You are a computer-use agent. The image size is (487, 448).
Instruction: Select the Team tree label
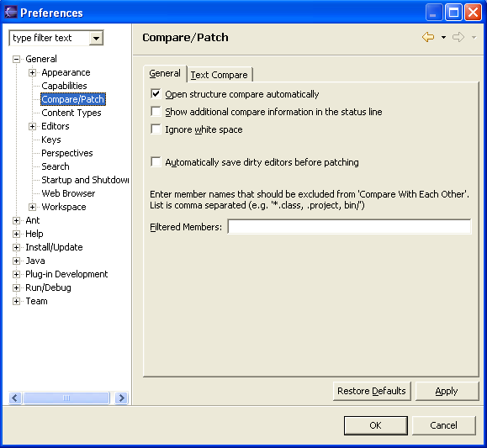tap(36, 301)
